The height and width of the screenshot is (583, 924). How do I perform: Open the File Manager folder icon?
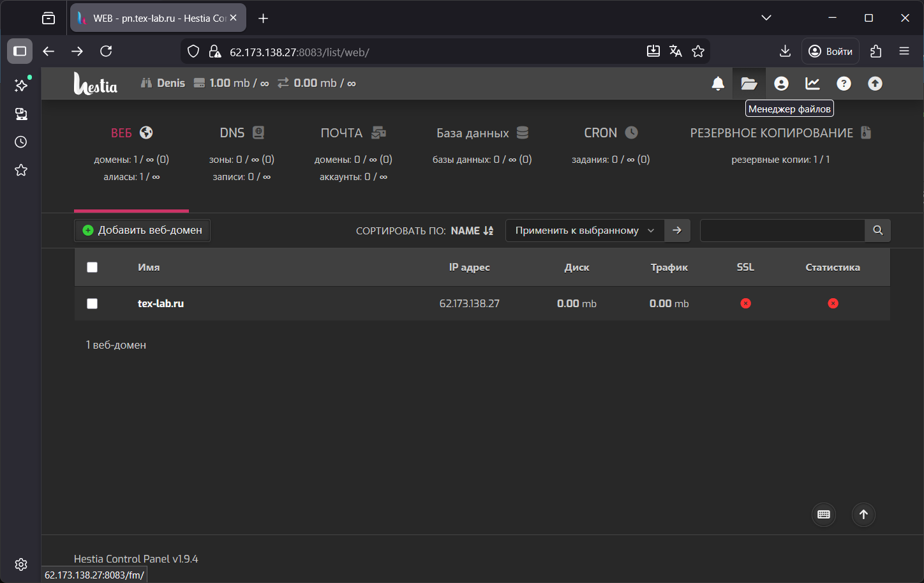click(749, 84)
